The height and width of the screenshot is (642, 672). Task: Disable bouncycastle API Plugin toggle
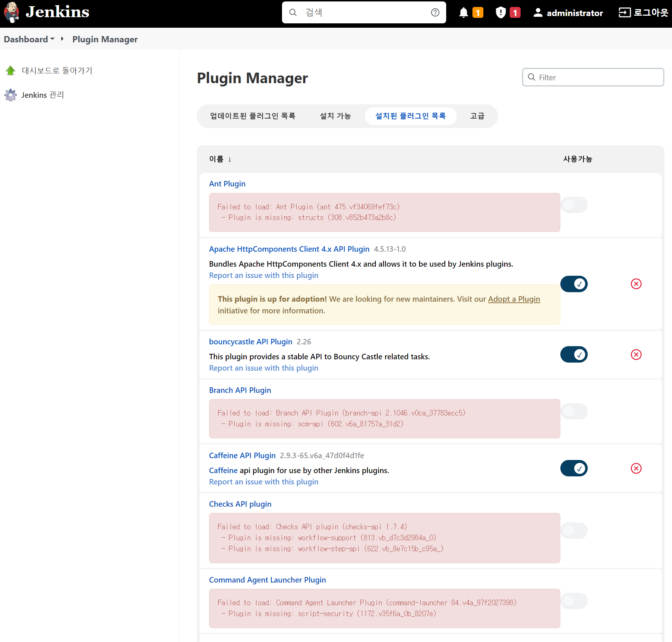(574, 355)
